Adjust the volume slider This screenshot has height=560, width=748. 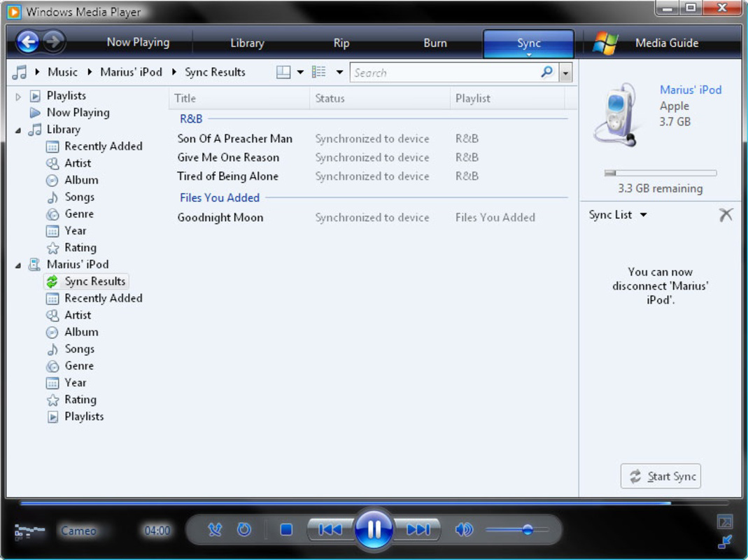[x=517, y=529]
